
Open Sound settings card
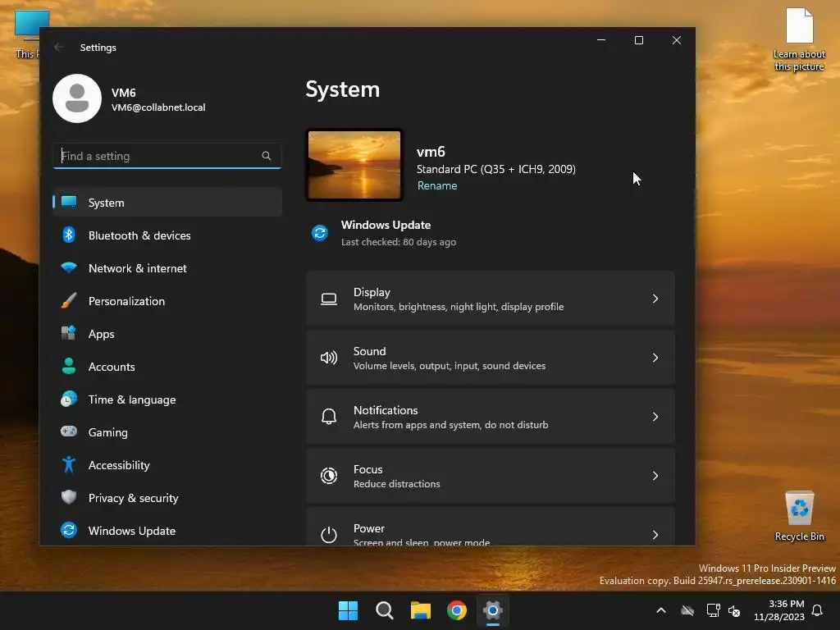pyautogui.click(x=491, y=358)
